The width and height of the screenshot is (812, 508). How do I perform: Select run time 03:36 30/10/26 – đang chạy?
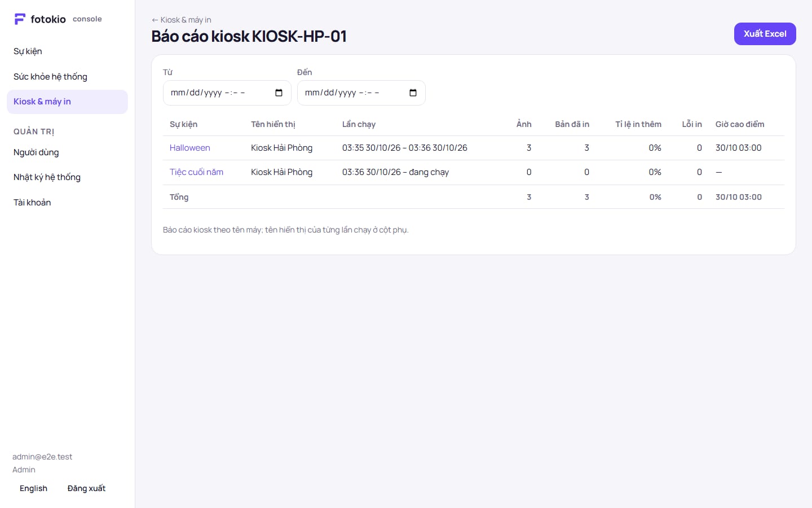tap(395, 172)
